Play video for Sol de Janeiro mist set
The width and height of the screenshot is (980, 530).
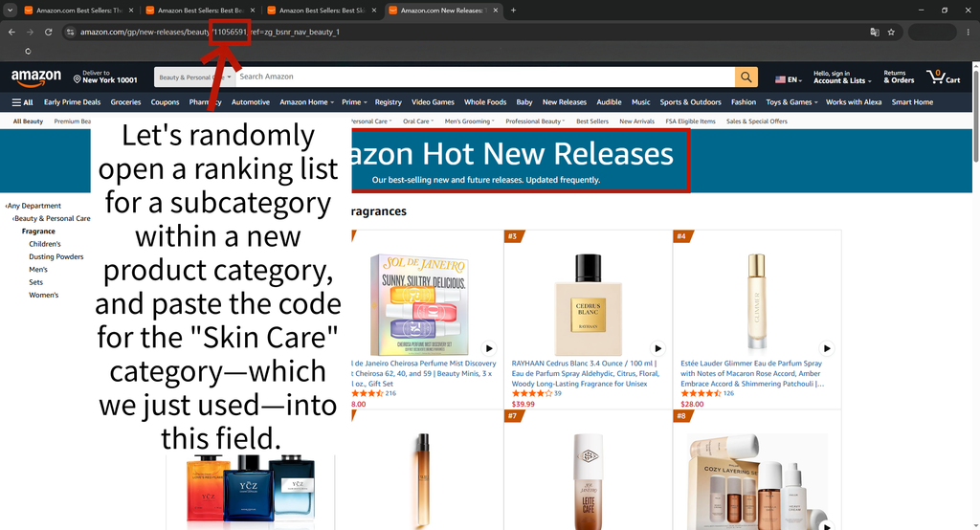pos(489,348)
